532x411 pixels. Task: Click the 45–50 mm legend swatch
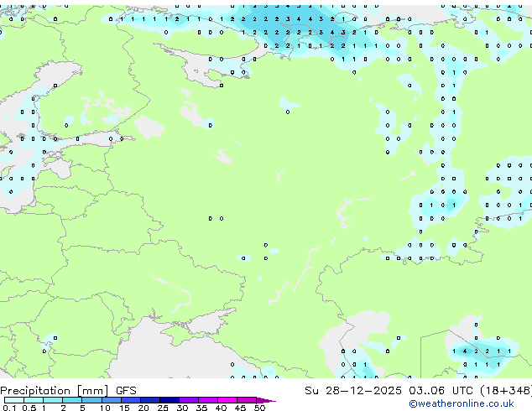(247, 400)
